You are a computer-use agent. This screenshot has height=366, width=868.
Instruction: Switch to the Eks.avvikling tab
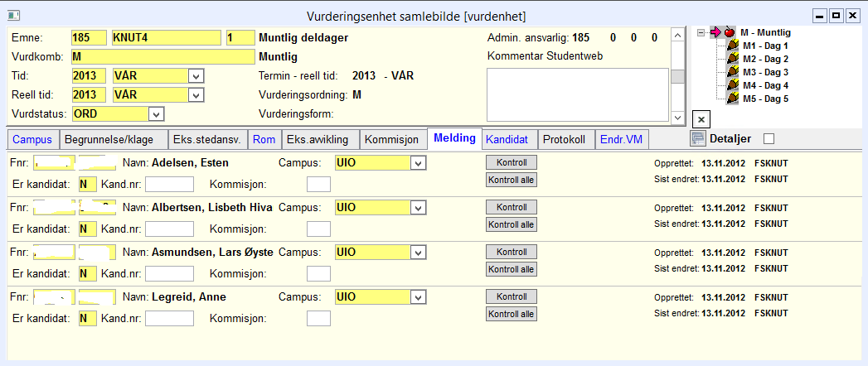[x=321, y=140]
